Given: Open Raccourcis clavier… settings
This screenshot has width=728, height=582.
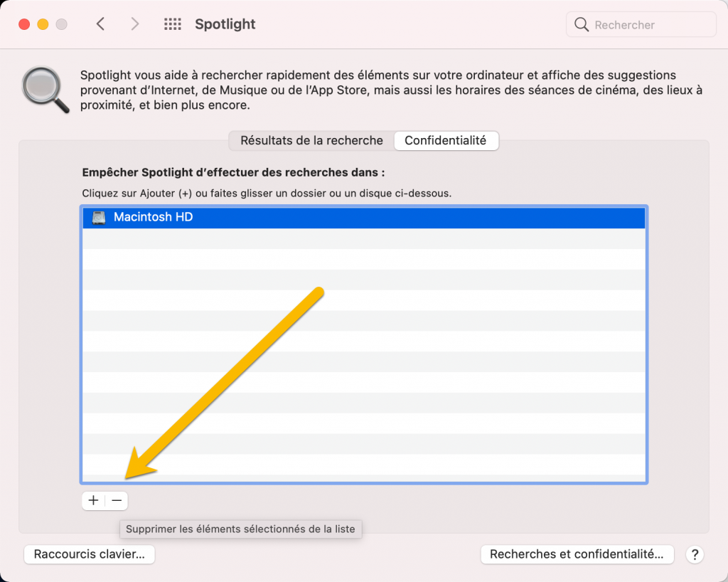Looking at the screenshot, I should coord(89,554).
